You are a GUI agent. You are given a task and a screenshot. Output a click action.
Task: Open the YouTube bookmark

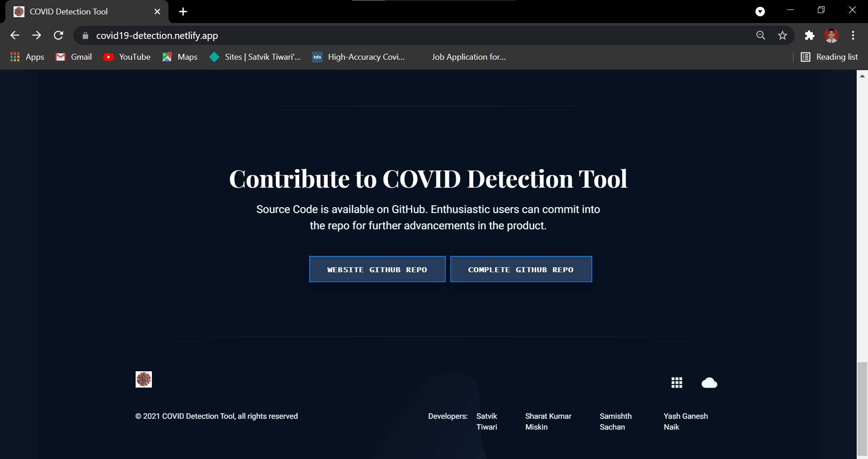tap(127, 57)
